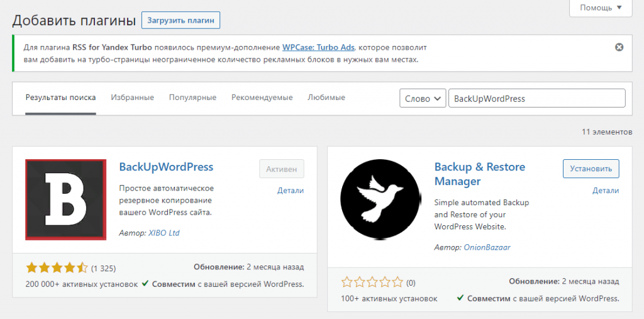Open the BackUpWordPress plugin logo thumbnail
644x319 pixels.
tap(65, 199)
